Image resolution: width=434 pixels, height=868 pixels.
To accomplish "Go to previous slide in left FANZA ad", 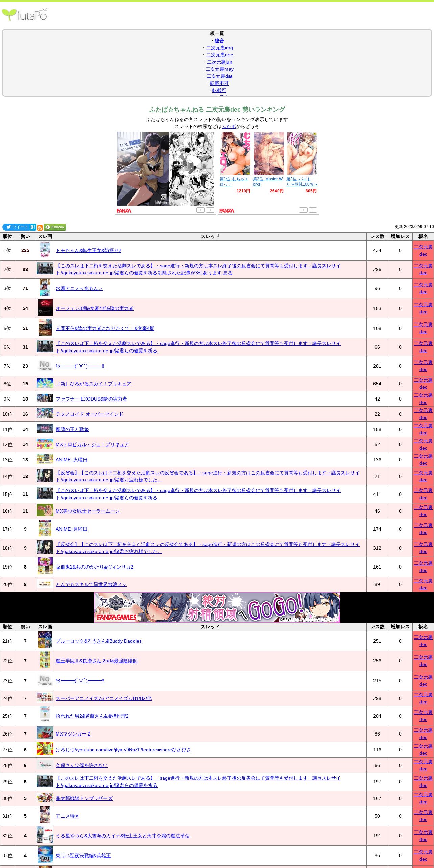I will pos(200,210).
